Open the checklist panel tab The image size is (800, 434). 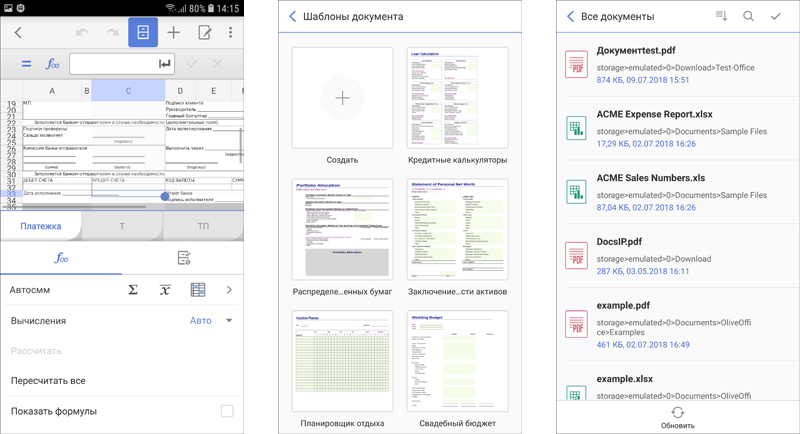[x=184, y=258]
